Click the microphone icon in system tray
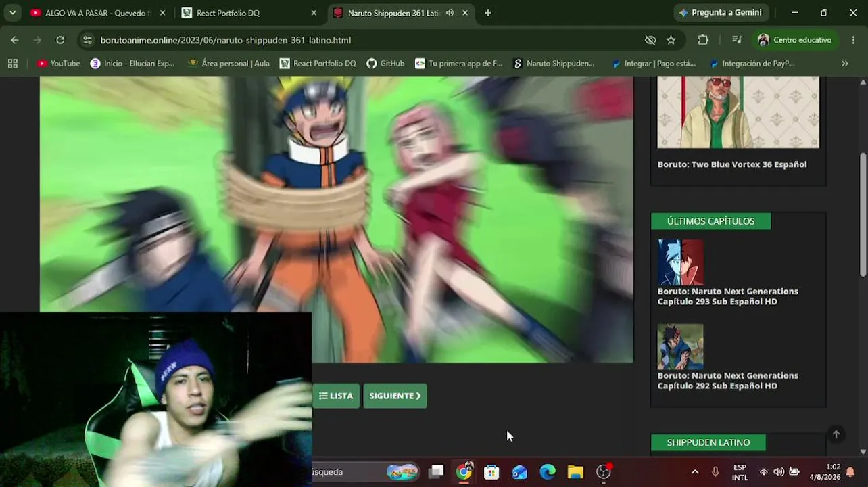Screen dimensions: 868x487 (715, 471)
